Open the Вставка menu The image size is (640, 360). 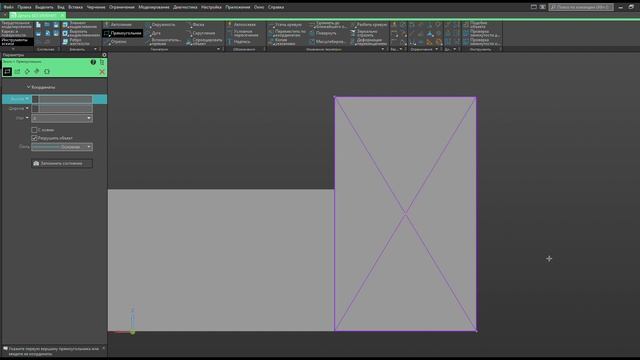coord(76,7)
